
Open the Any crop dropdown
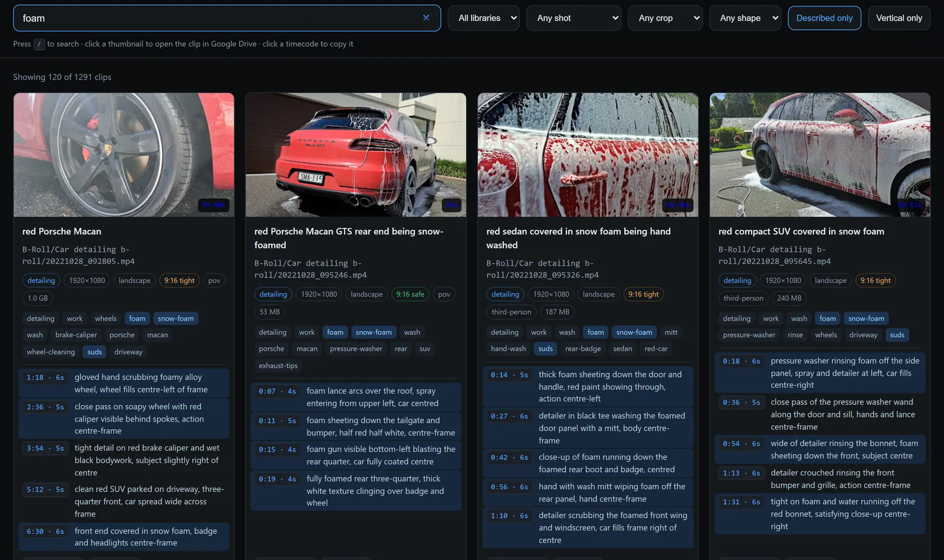[x=666, y=18]
